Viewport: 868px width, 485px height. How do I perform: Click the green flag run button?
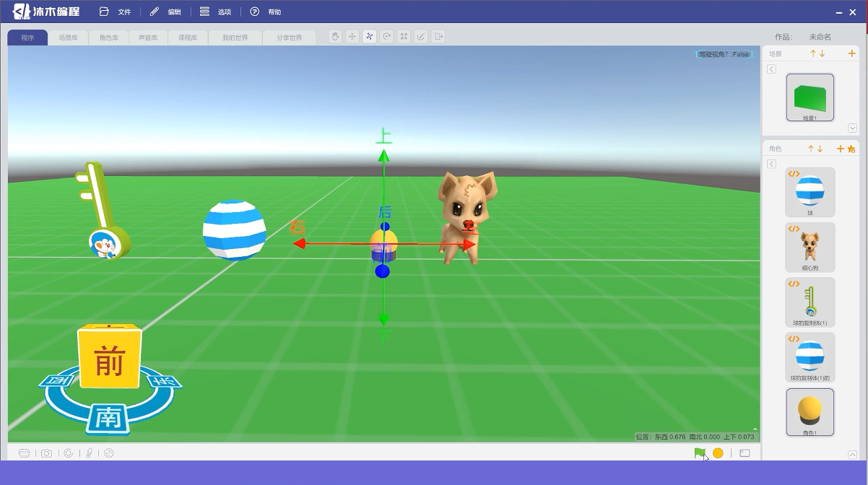[x=700, y=453]
